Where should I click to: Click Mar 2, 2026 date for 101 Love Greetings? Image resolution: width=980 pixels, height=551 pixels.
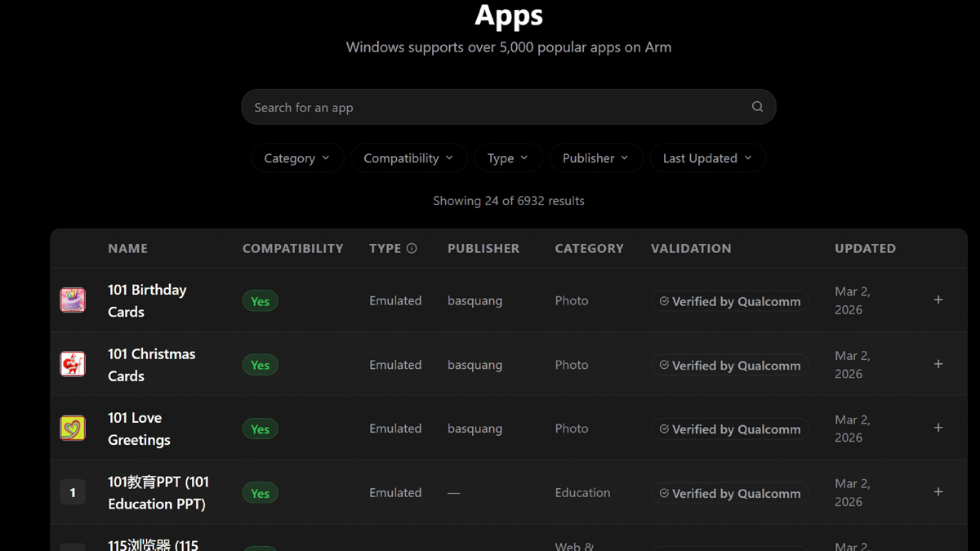[853, 429]
